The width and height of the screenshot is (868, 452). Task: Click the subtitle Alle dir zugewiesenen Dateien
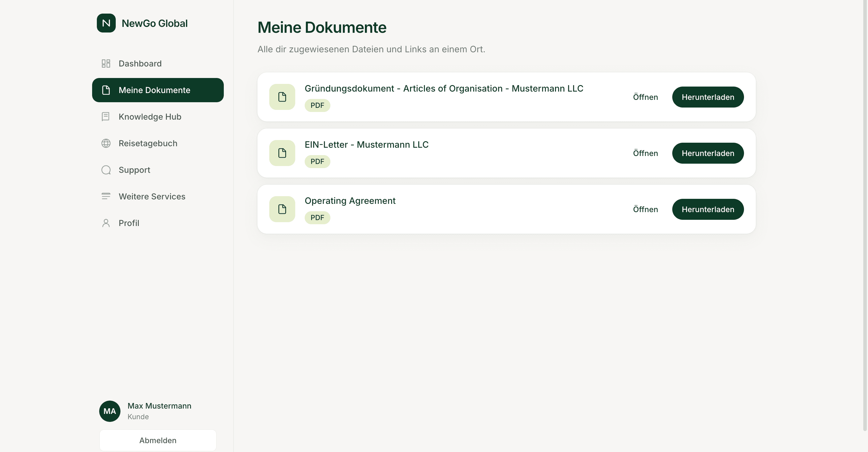pos(371,49)
